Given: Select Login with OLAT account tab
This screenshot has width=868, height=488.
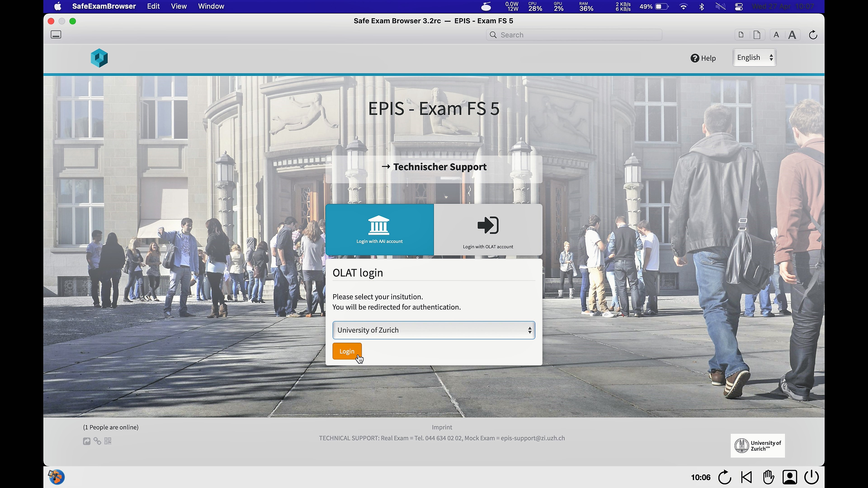Looking at the screenshot, I should click(488, 230).
